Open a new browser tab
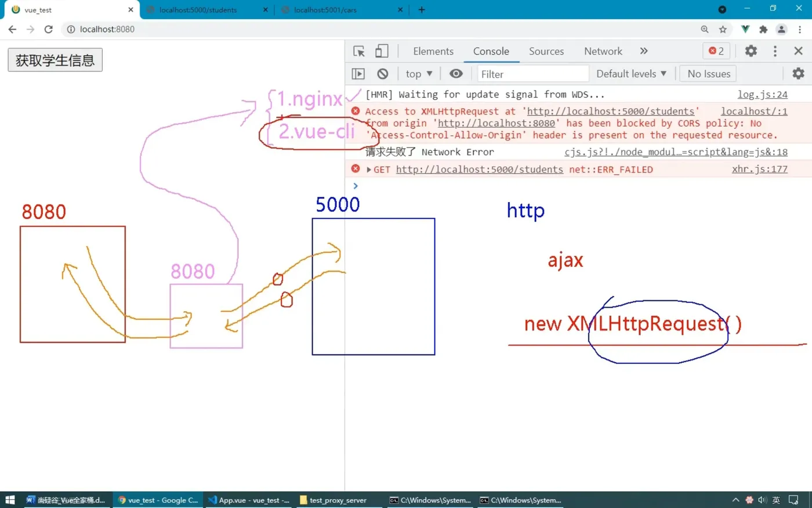Image resolution: width=812 pixels, height=508 pixels. (422, 10)
